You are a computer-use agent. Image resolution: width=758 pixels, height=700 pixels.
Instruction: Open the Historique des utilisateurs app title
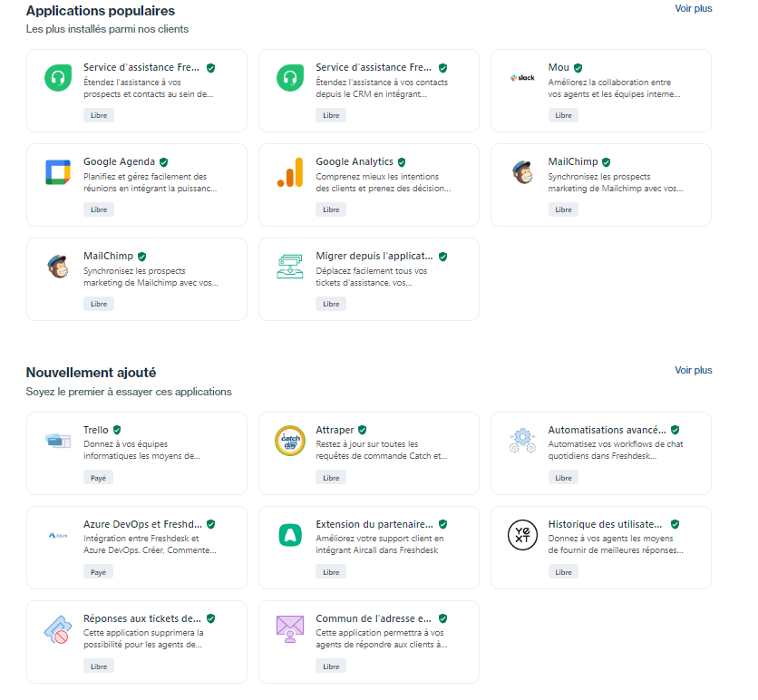[x=605, y=524]
